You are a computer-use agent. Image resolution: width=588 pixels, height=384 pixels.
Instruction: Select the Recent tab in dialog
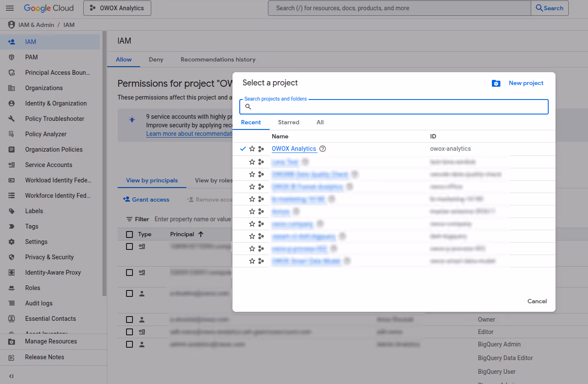(251, 123)
